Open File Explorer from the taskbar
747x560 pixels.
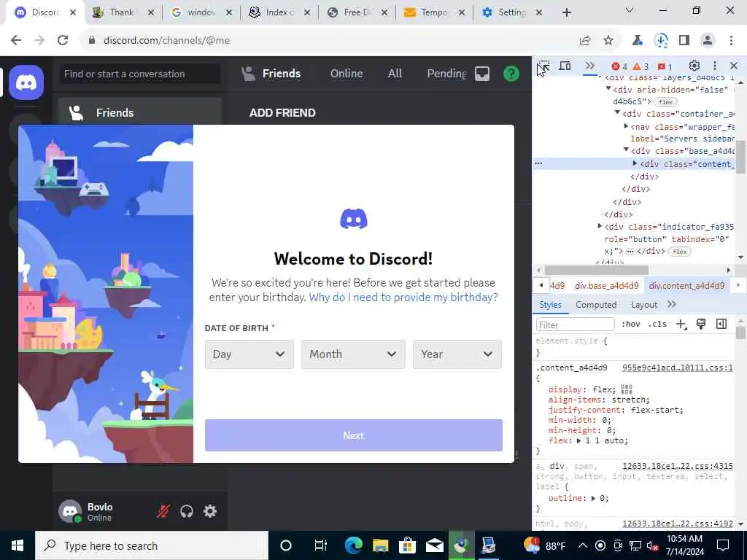380,545
